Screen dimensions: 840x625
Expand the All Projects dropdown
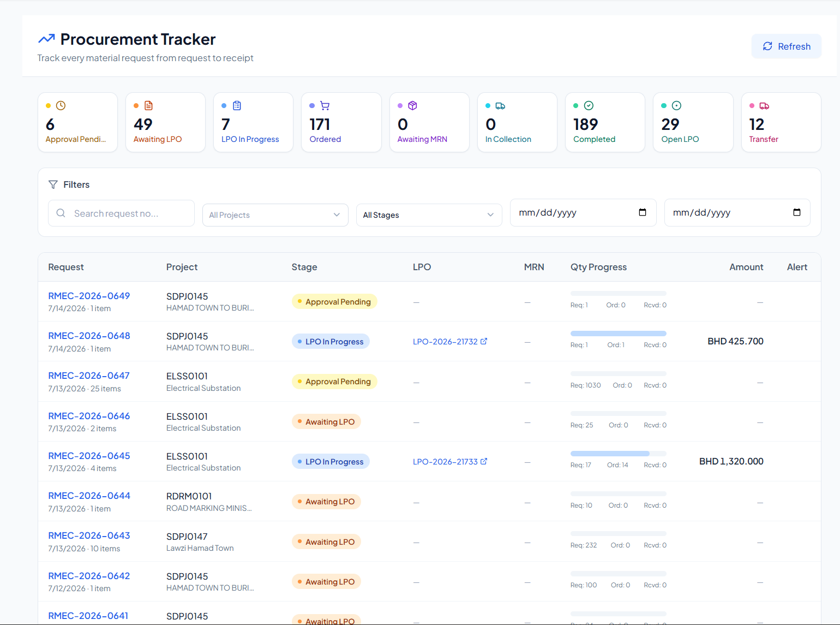[275, 215]
